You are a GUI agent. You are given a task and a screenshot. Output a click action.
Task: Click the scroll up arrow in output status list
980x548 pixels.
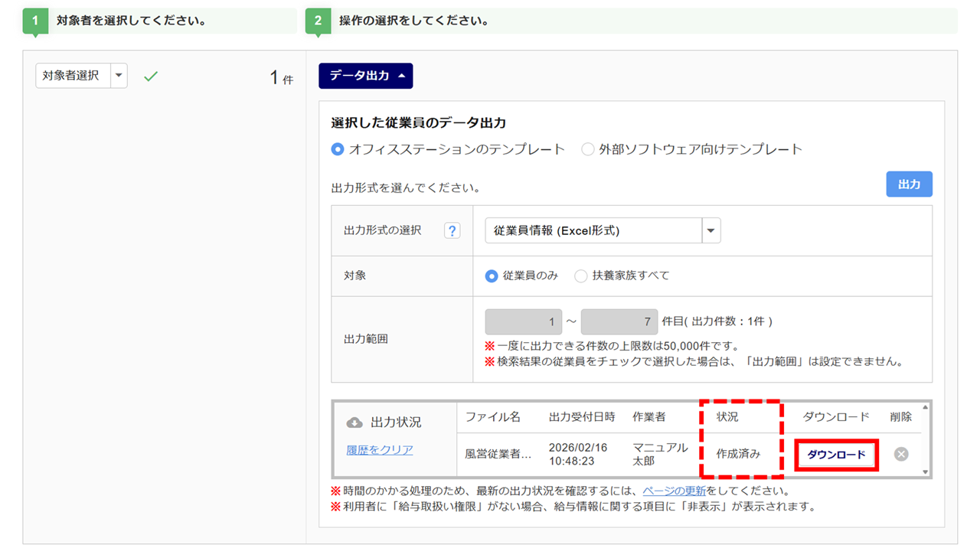pos(926,407)
